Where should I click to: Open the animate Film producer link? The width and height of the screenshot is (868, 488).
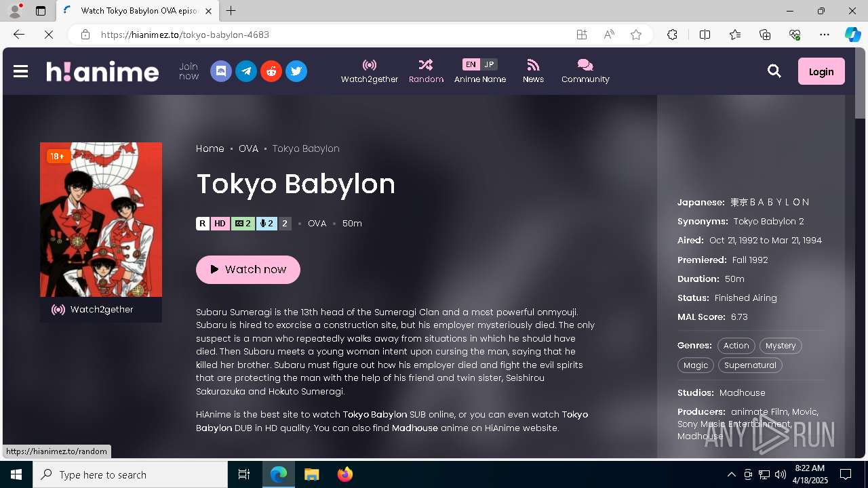(x=759, y=412)
